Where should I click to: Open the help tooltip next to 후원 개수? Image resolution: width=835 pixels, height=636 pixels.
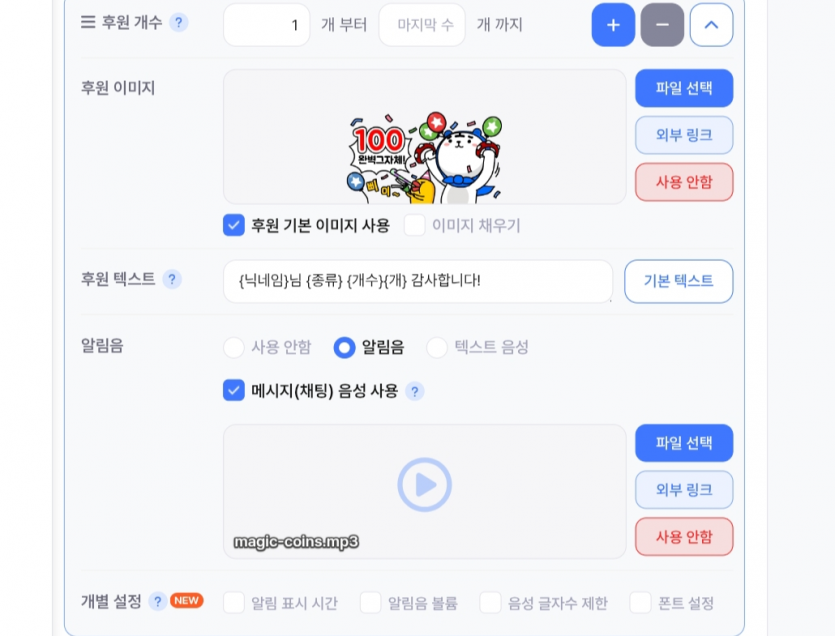178,23
